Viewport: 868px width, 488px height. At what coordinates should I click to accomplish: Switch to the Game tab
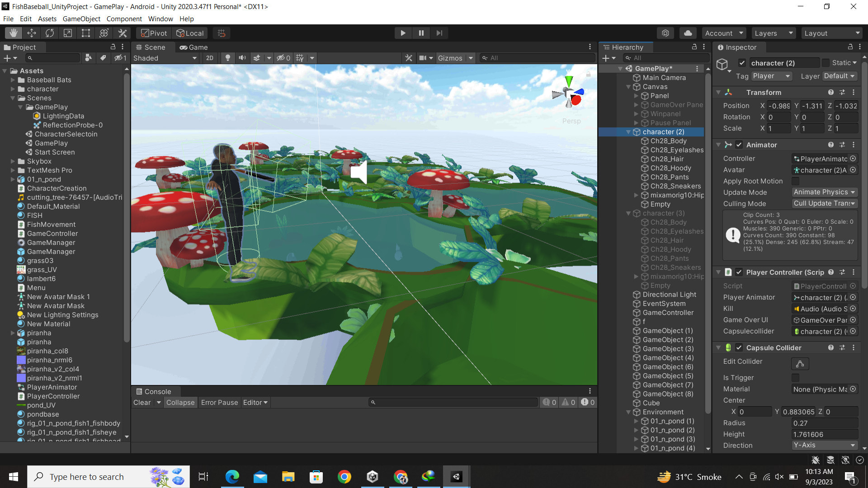(x=194, y=47)
